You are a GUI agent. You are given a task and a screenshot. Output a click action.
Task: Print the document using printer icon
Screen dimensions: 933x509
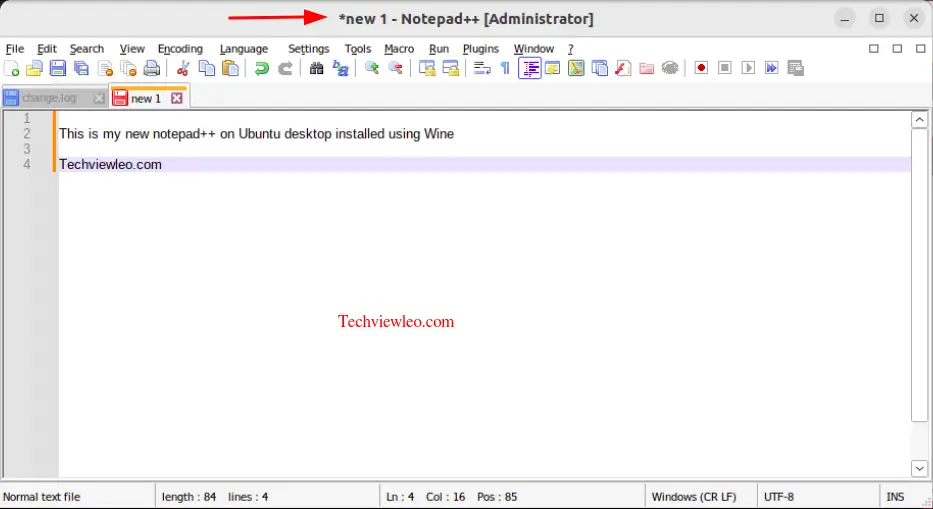tap(152, 68)
